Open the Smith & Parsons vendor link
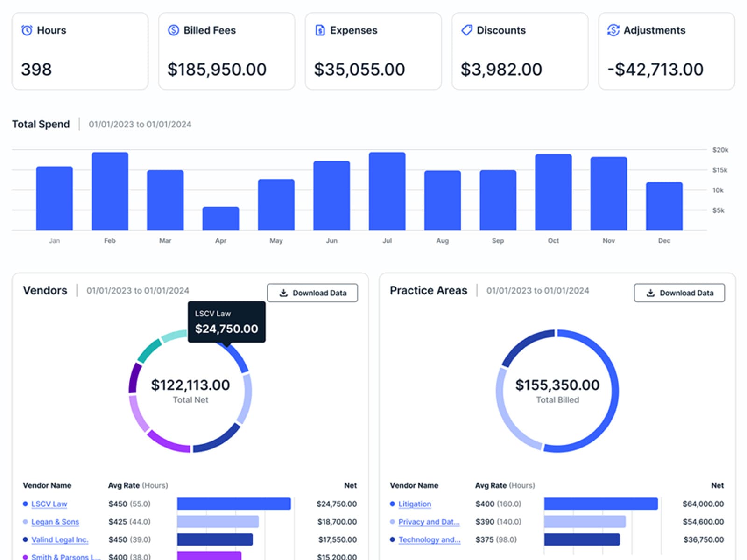Image resolution: width=747 pixels, height=560 pixels. point(66,557)
